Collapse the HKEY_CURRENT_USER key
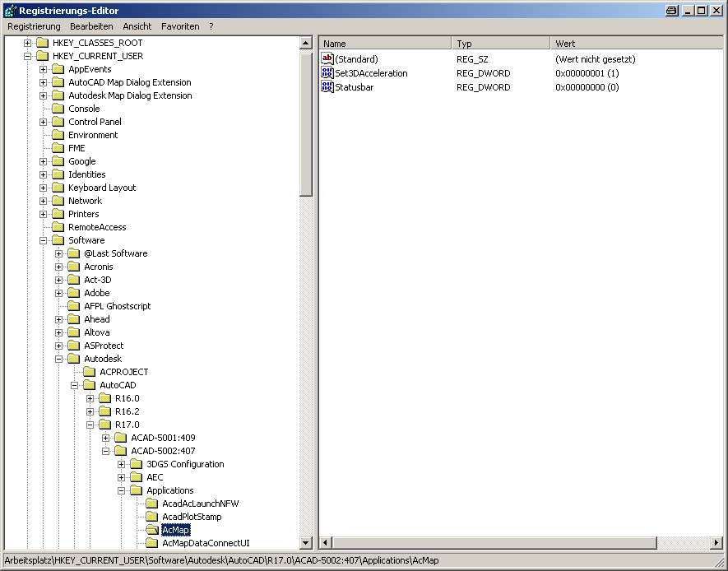Image resolution: width=728 pixels, height=571 pixels. click(27, 56)
